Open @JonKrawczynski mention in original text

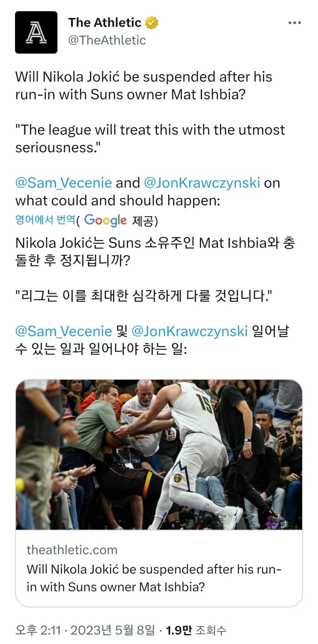(202, 183)
